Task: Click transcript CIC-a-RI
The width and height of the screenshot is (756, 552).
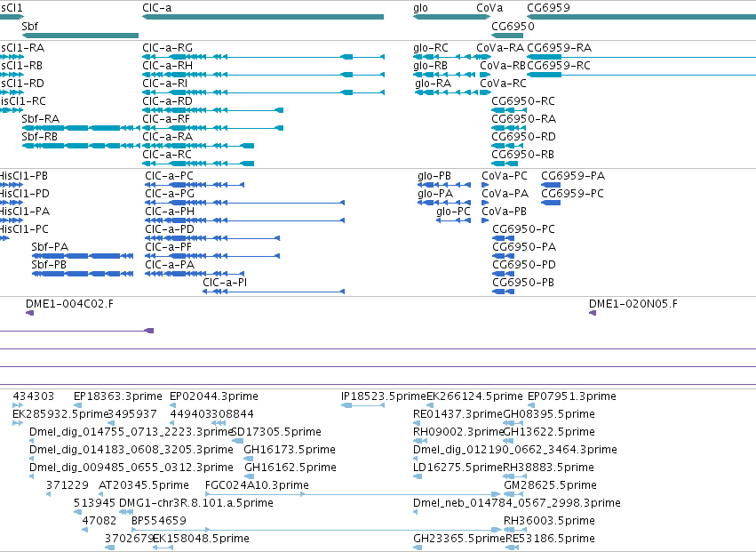Action: click(263, 92)
